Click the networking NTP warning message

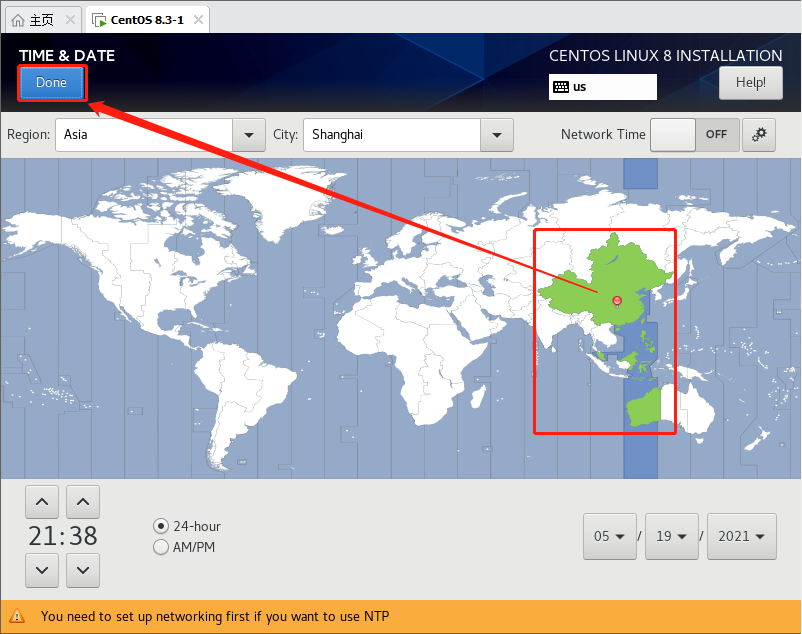point(215,616)
